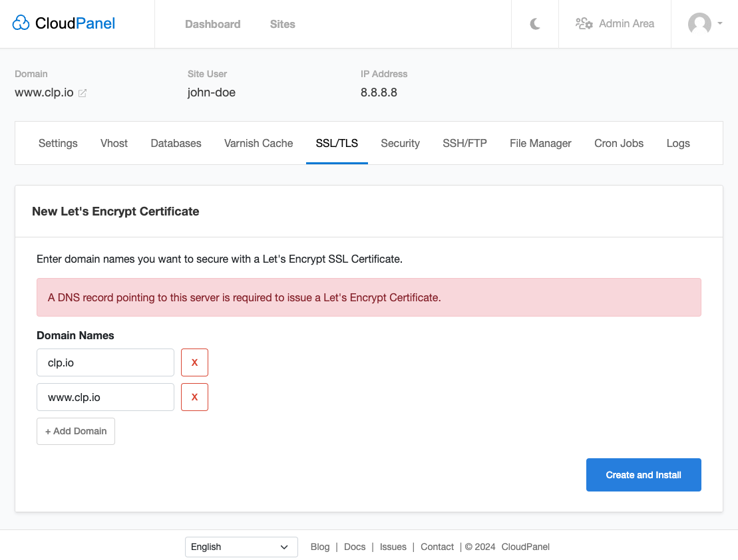Image resolution: width=738 pixels, height=560 pixels.
Task: Open www.clp.io using the external-link icon
Action: (83, 93)
